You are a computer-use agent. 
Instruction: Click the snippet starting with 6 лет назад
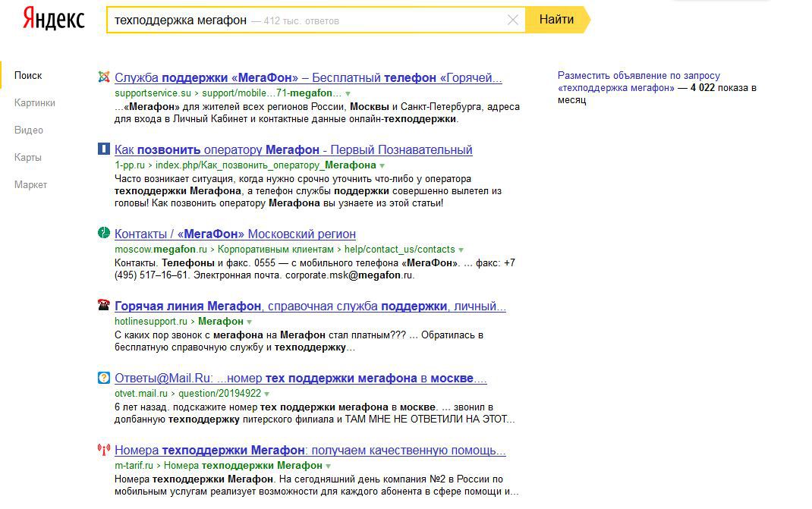[x=314, y=413]
